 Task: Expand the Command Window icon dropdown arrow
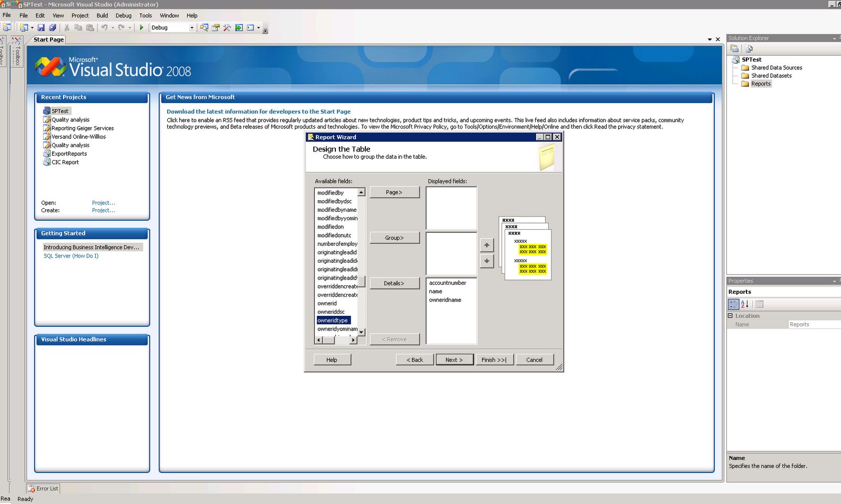259,27
